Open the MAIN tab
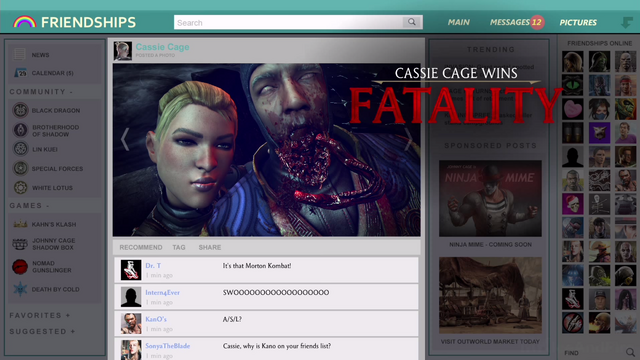 458,22
